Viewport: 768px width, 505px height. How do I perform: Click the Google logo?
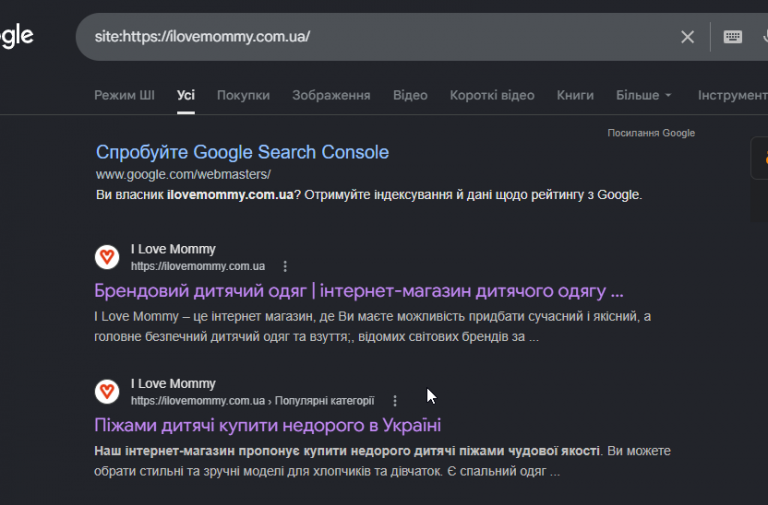16,36
